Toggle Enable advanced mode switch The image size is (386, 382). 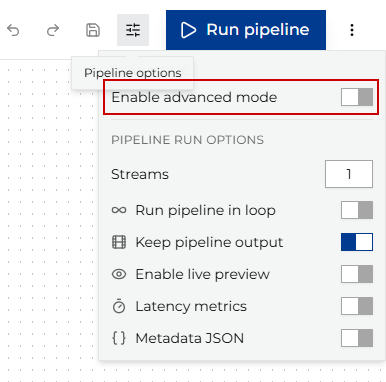tap(357, 97)
